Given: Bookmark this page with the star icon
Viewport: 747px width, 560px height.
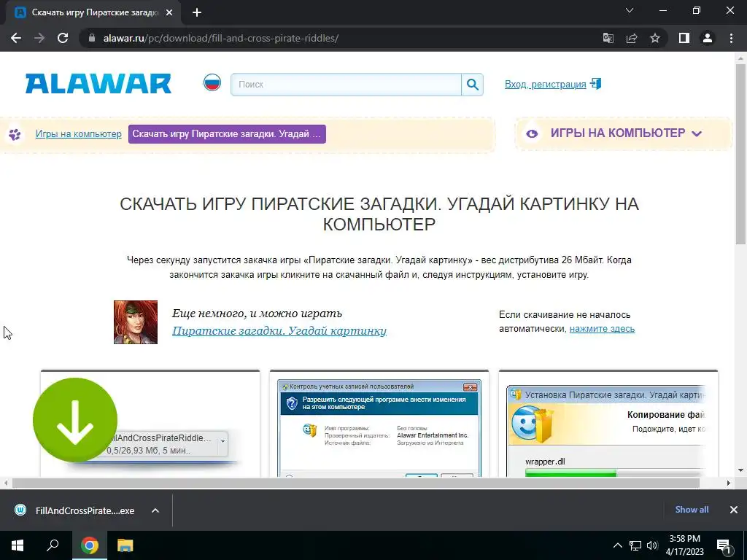Looking at the screenshot, I should click(655, 38).
